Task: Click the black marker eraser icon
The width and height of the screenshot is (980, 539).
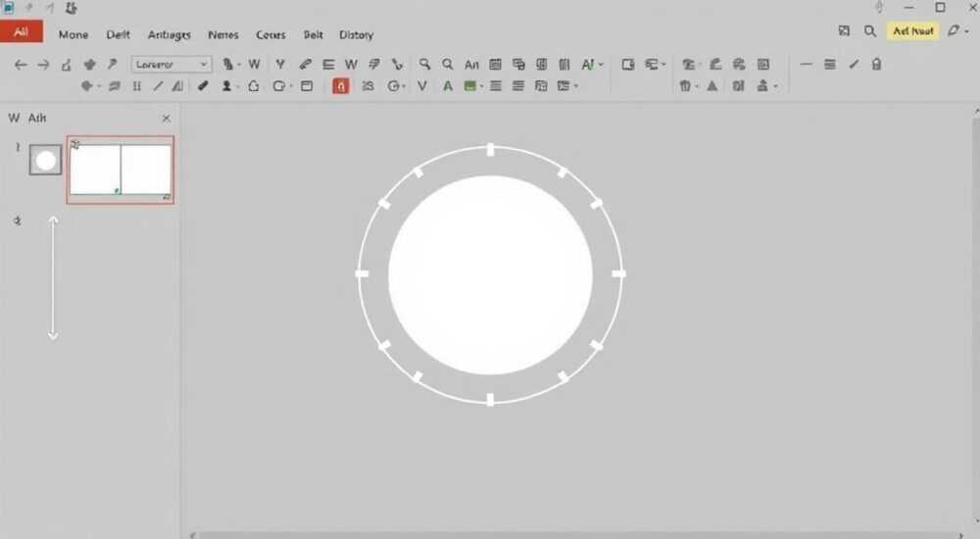Action: (x=203, y=86)
